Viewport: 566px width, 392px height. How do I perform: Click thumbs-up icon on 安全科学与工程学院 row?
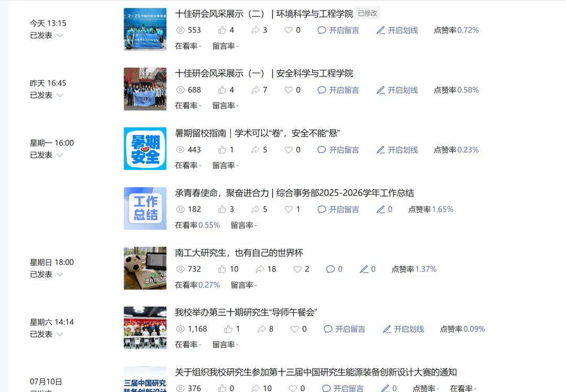click(x=222, y=90)
